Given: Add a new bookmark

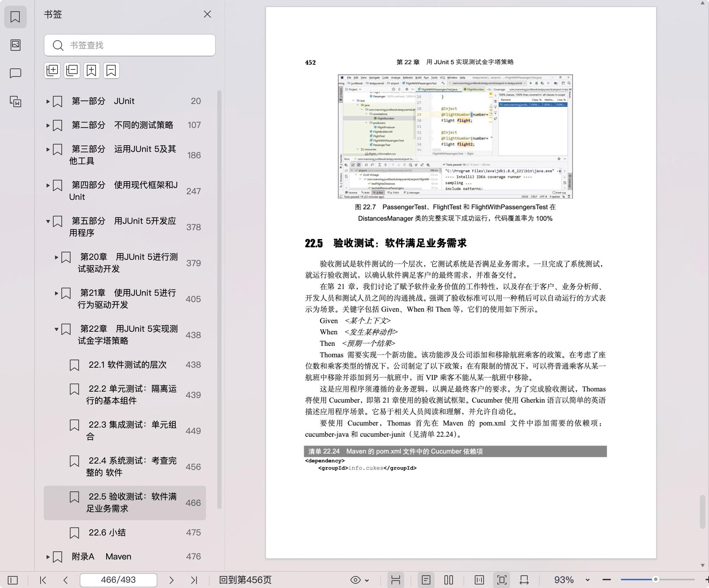Looking at the screenshot, I should (x=92, y=71).
